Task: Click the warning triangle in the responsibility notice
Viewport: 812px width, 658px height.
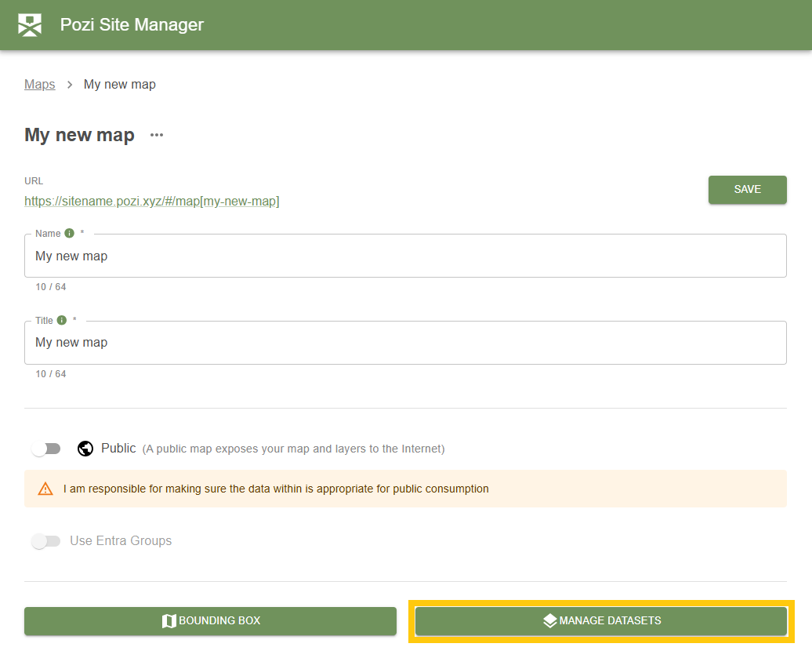Action: pyautogui.click(x=45, y=488)
